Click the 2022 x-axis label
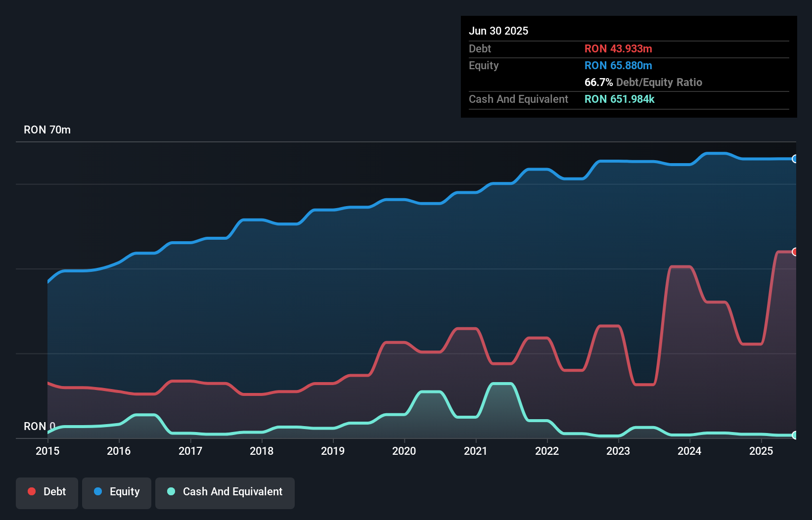812x520 pixels. click(547, 451)
